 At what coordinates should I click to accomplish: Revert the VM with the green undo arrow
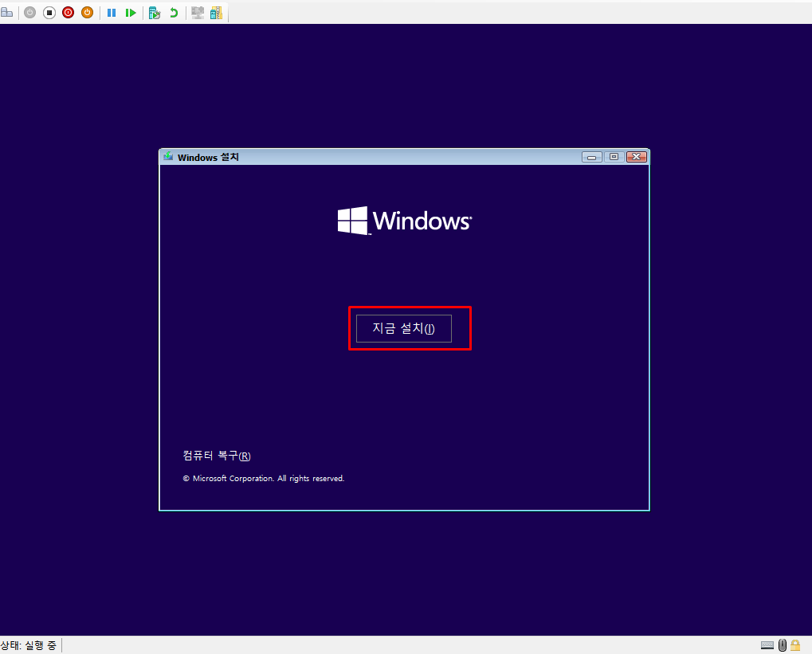pyautogui.click(x=174, y=13)
